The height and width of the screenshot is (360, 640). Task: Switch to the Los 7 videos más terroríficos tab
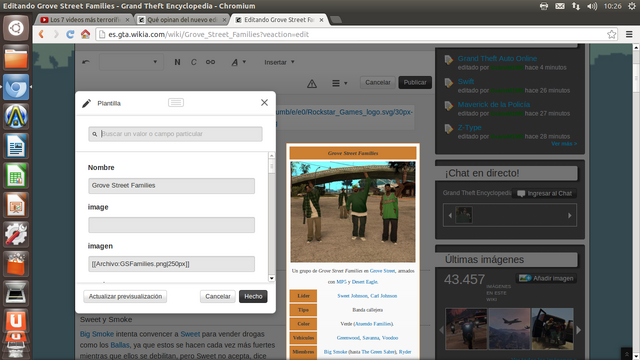tap(84, 20)
